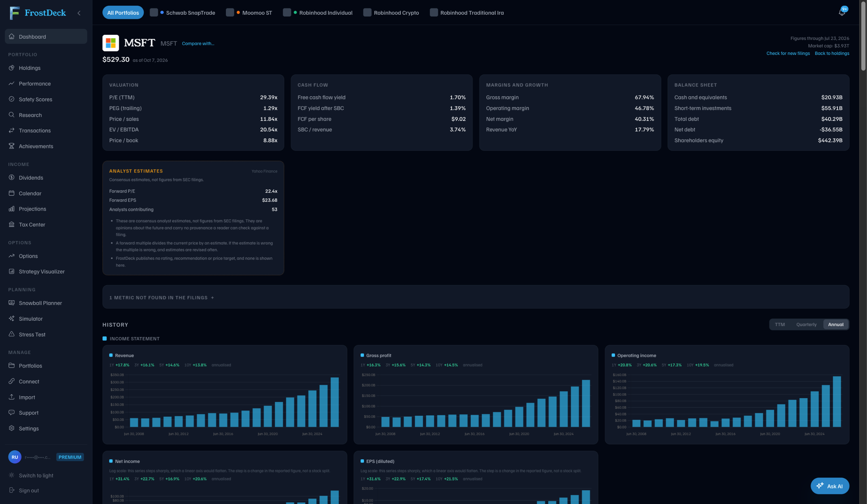Click the Transactions arrows icon
This screenshot has width=867, height=504.
click(12, 130)
